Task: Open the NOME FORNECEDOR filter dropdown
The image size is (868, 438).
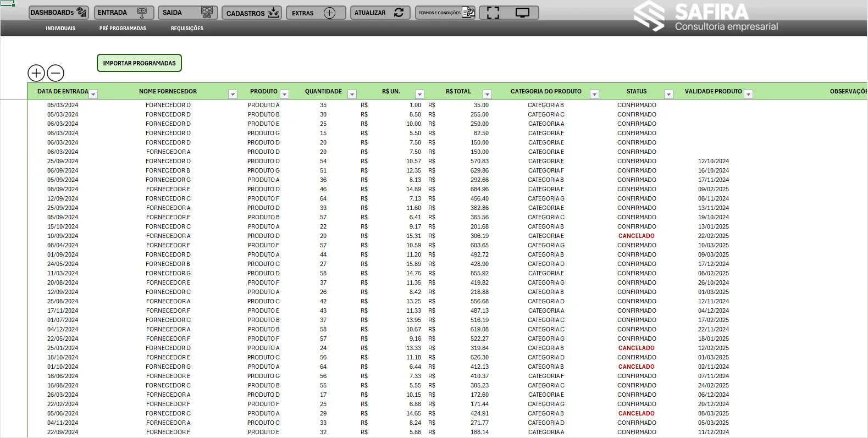Action: pyautogui.click(x=233, y=95)
